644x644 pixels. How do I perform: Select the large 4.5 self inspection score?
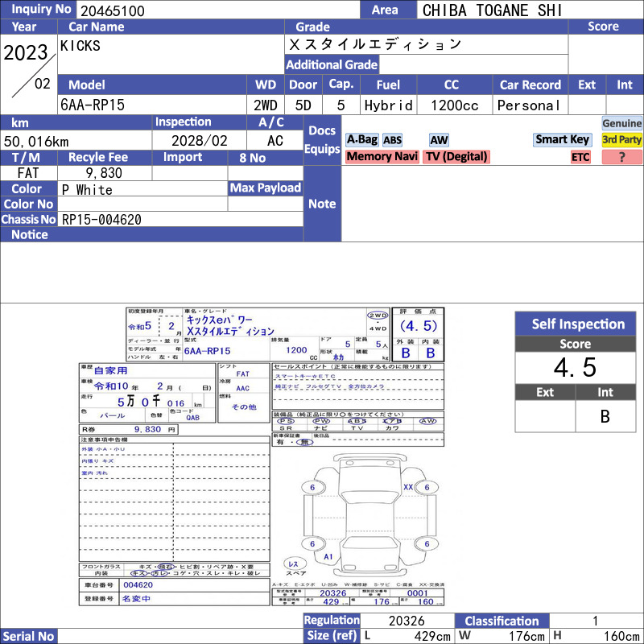tap(575, 367)
